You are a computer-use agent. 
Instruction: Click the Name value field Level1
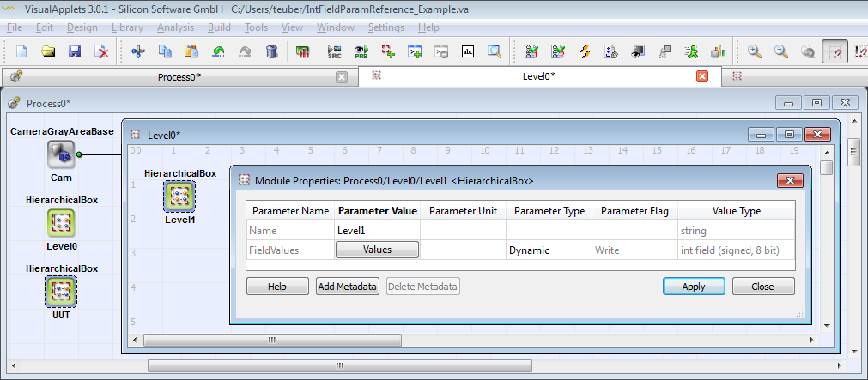(x=377, y=230)
